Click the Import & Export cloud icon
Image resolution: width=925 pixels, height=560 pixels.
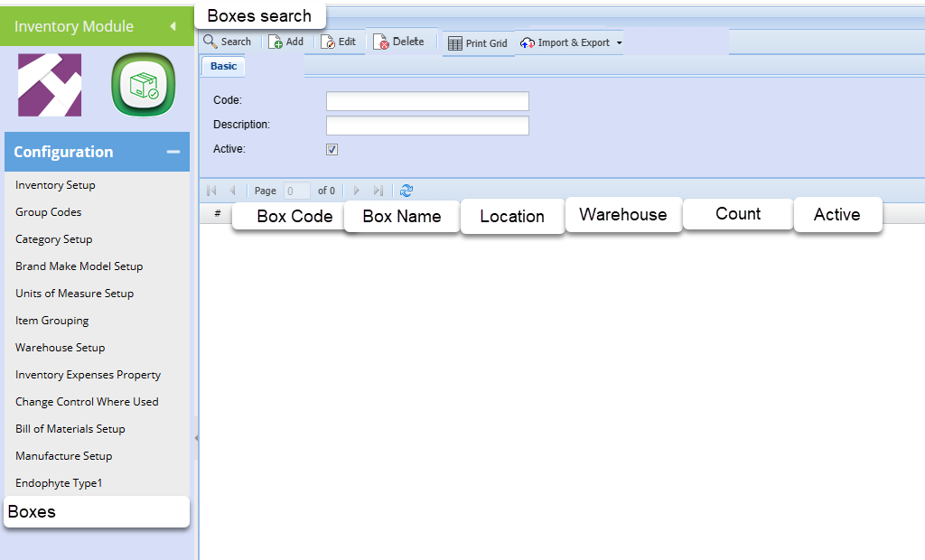click(x=528, y=43)
